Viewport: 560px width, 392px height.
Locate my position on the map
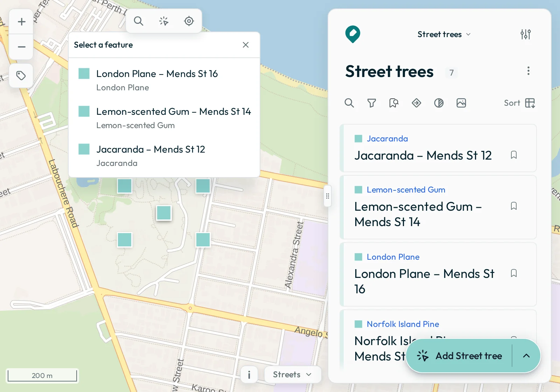point(189,21)
